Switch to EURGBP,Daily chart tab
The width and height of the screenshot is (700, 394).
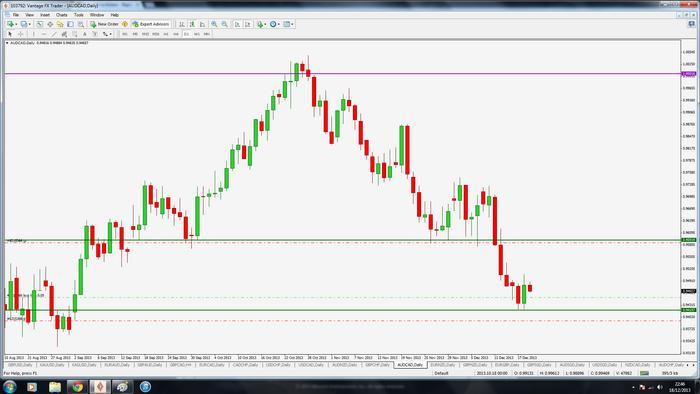point(507,365)
